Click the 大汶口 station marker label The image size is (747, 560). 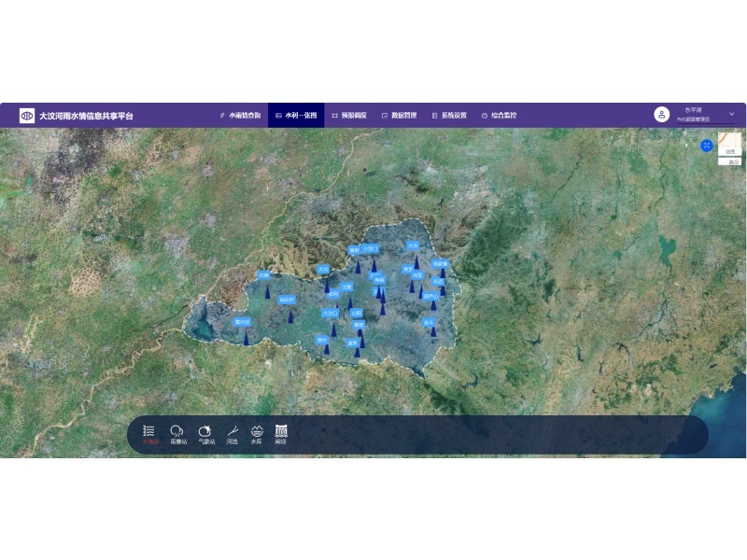tap(331, 314)
